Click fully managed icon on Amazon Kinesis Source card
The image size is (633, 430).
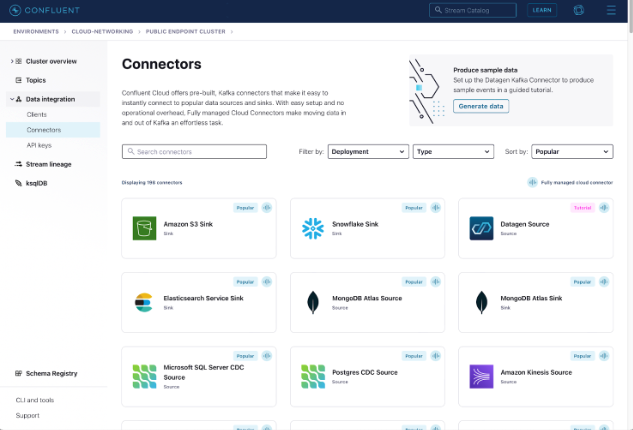604,356
